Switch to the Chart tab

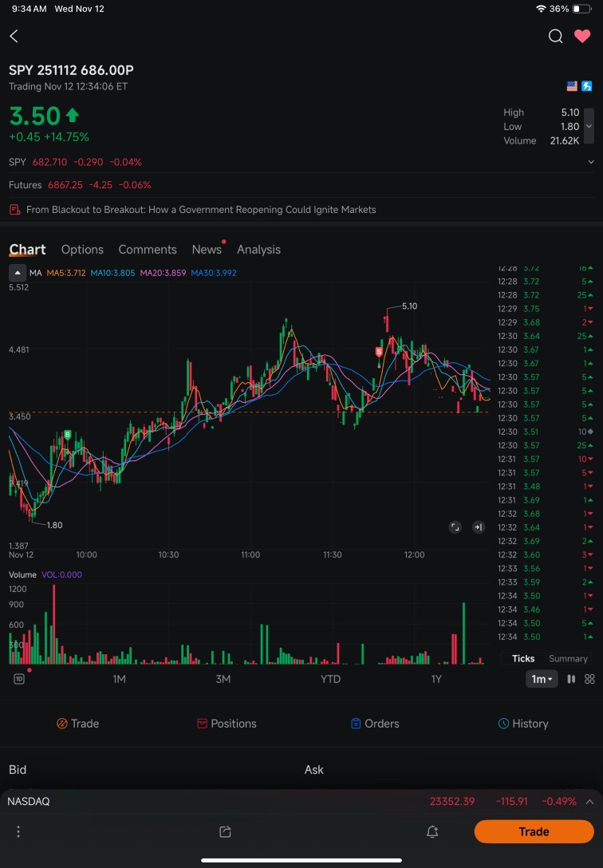27,250
